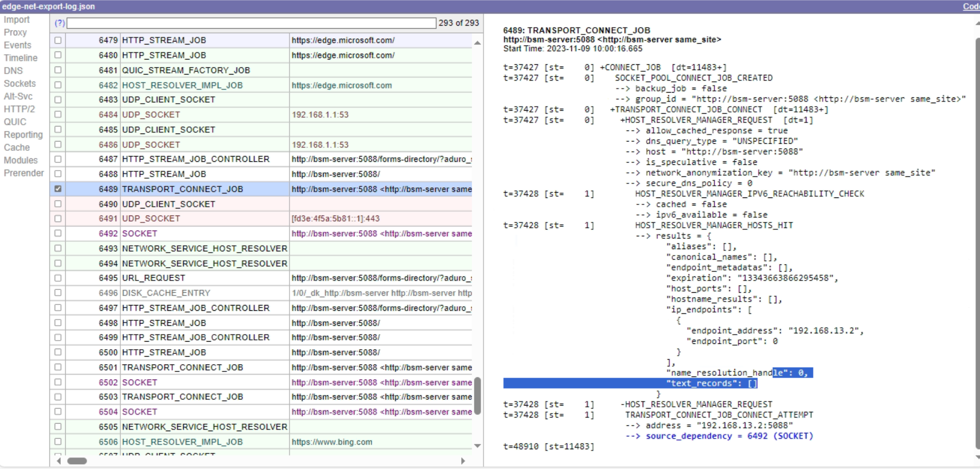Screen dimensions: 980x469
Task: Click the event list scroll down arrow
Action: tap(477, 446)
